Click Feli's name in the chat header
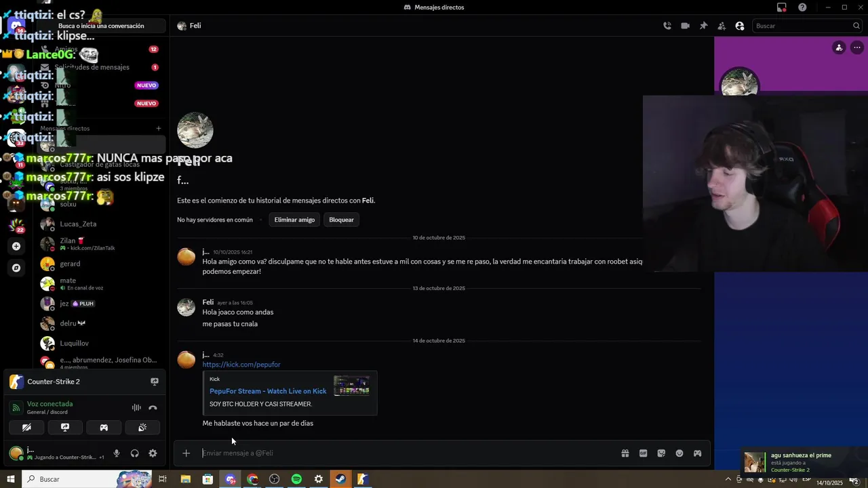The height and width of the screenshot is (488, 868). click(195, 26)
